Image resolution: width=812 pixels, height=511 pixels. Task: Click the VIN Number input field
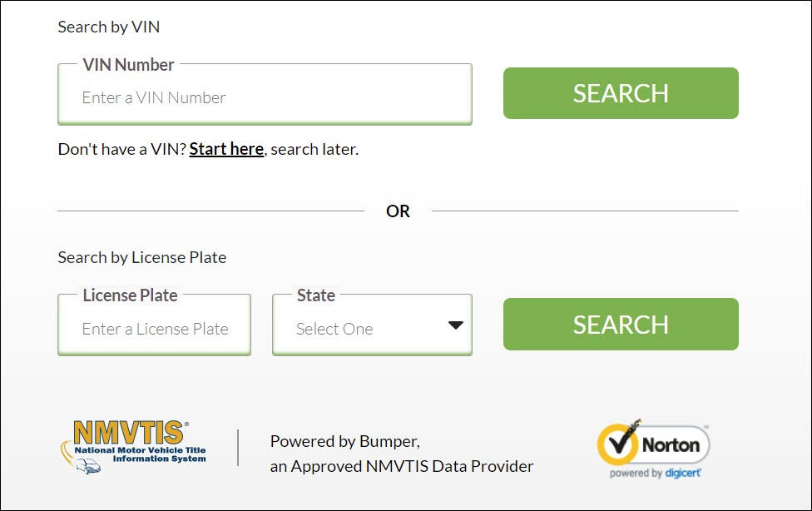265,94
